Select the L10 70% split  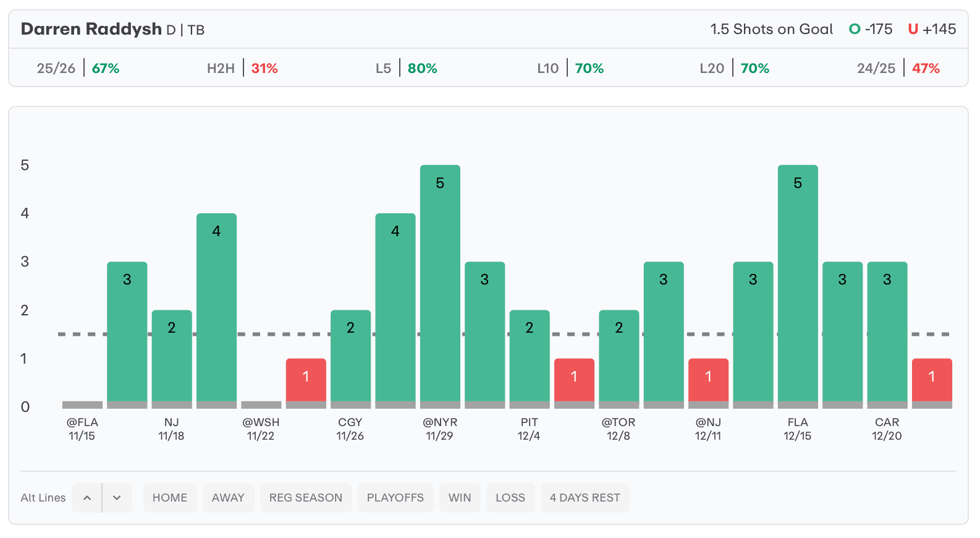570,68
